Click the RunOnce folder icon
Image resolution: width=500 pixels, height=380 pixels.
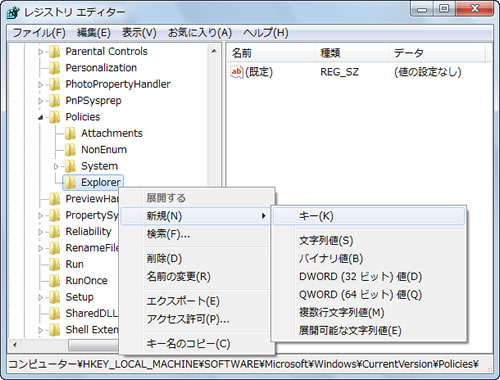point(54,280)
